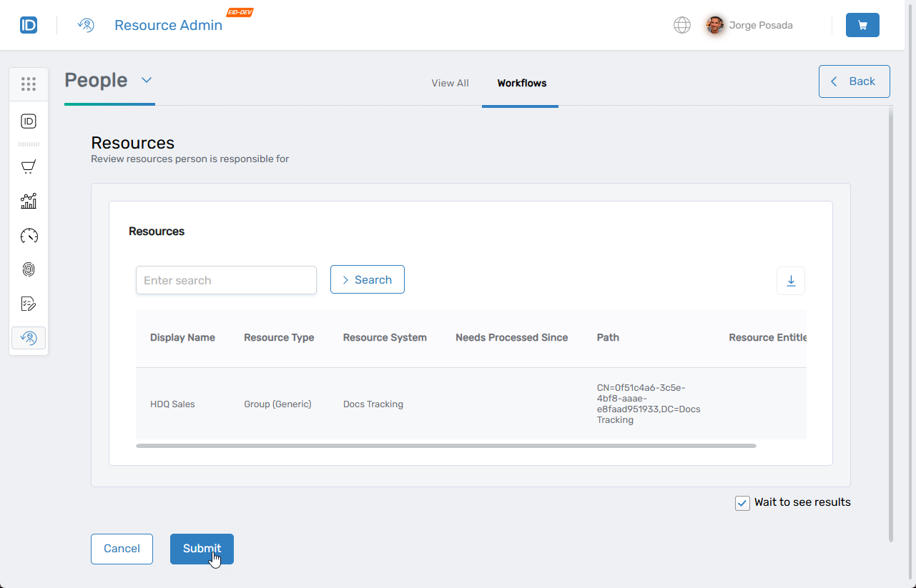Download the resources table data
916x588 pixels.
point(791,281)
